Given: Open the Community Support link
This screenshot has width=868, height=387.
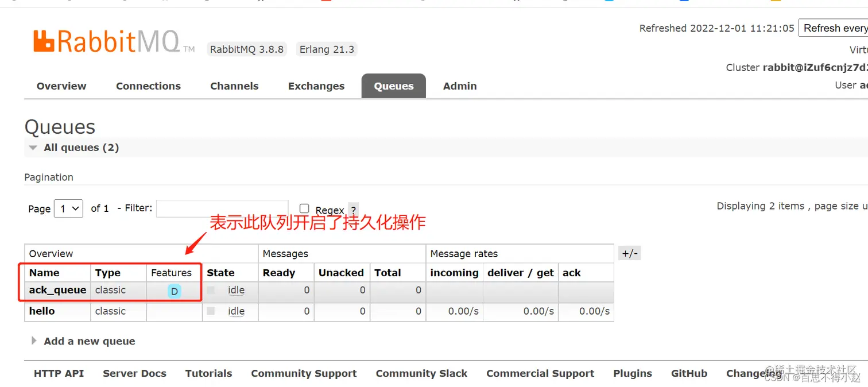Looking at the screenshot, I should click(304, 373).
